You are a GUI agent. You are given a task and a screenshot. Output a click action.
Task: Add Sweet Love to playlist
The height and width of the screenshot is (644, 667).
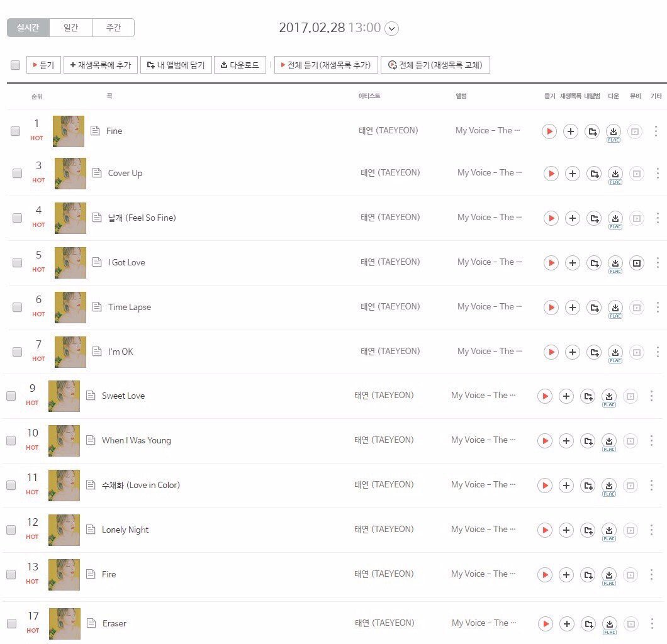coord(566,396)
